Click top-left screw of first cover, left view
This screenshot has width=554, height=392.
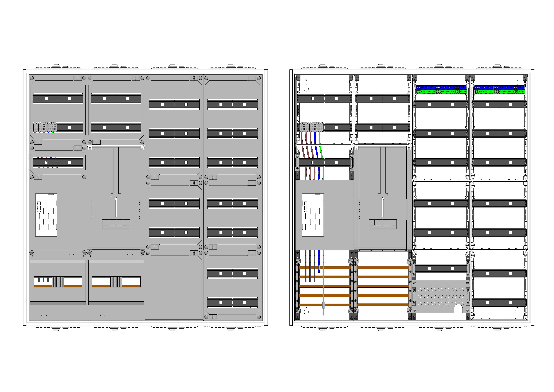(32, 78)
